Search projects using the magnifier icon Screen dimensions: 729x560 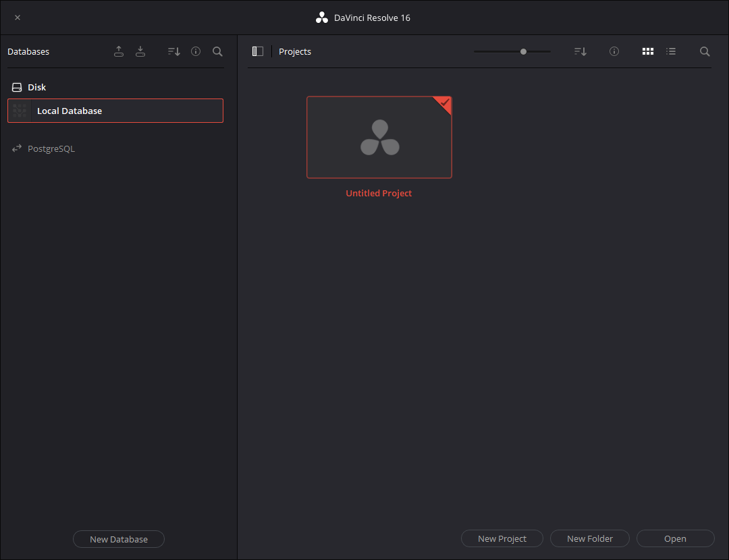tap(705, 51)
